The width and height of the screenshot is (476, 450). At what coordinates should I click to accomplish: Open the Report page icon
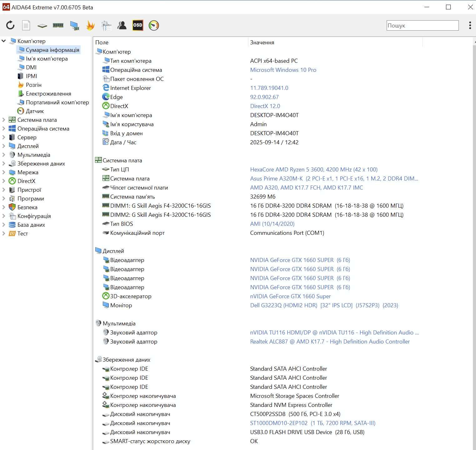point(26,25)
